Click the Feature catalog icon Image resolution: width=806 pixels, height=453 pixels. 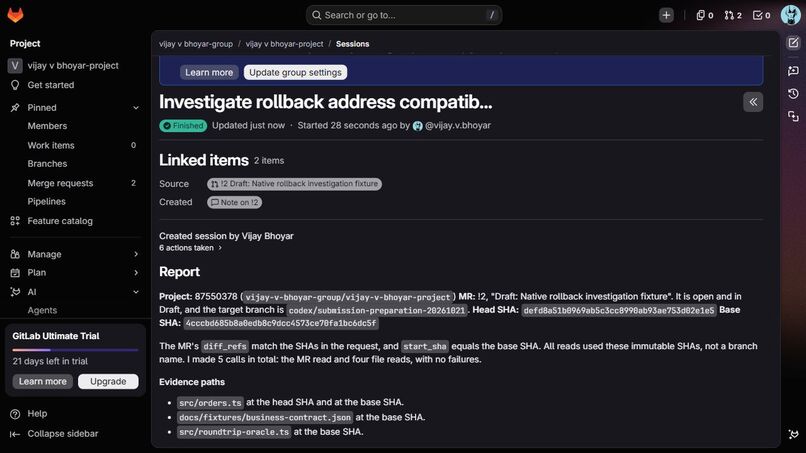pos(15,221)
